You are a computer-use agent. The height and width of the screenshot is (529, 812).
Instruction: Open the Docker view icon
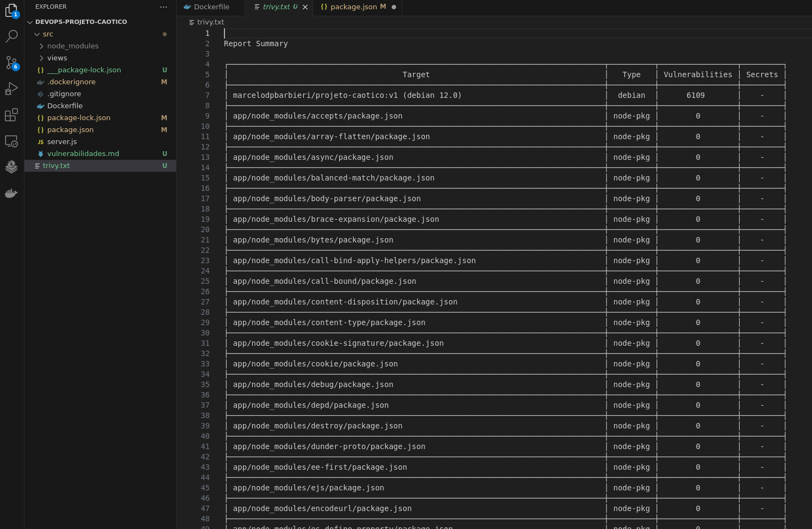(x=11, y=193)
